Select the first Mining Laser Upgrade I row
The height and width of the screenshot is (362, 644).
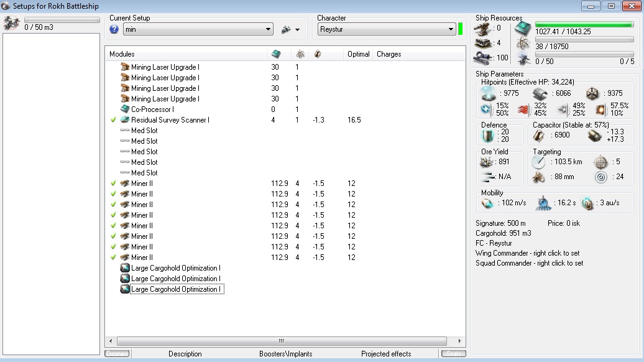(x=285, y=67)
